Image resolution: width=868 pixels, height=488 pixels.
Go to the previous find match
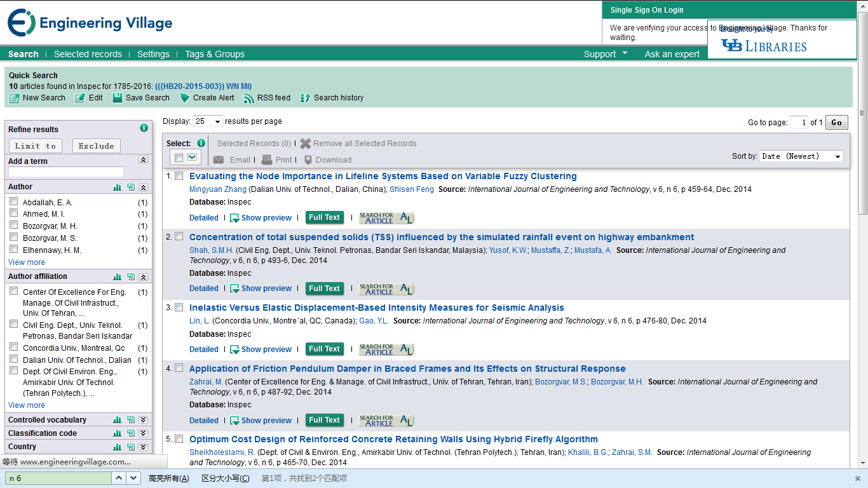[119, 478]
